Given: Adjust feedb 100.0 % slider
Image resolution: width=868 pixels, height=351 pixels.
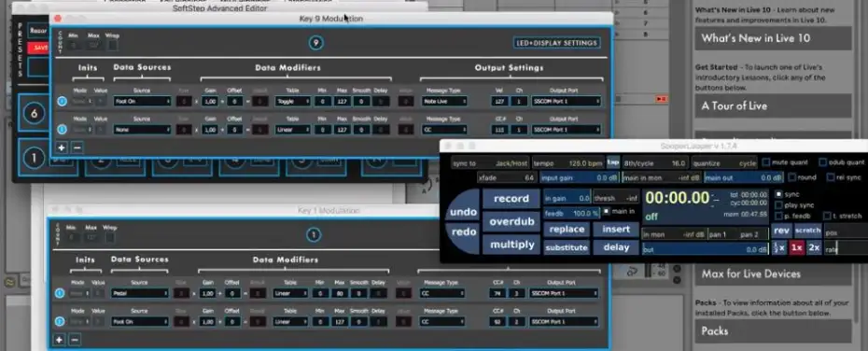Looking at the screenshot, I should (572, 213).
